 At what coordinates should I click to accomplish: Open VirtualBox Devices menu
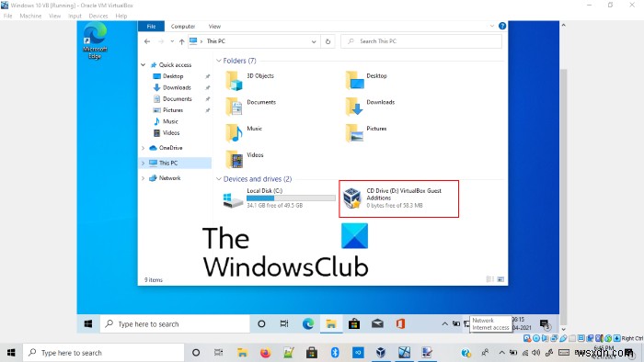point(98,16)
